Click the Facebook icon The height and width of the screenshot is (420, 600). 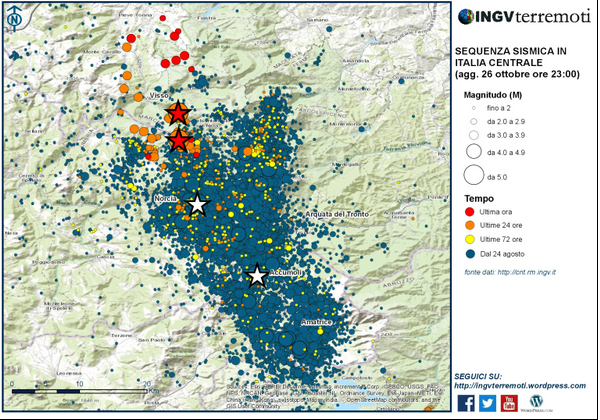pos(466,402)
